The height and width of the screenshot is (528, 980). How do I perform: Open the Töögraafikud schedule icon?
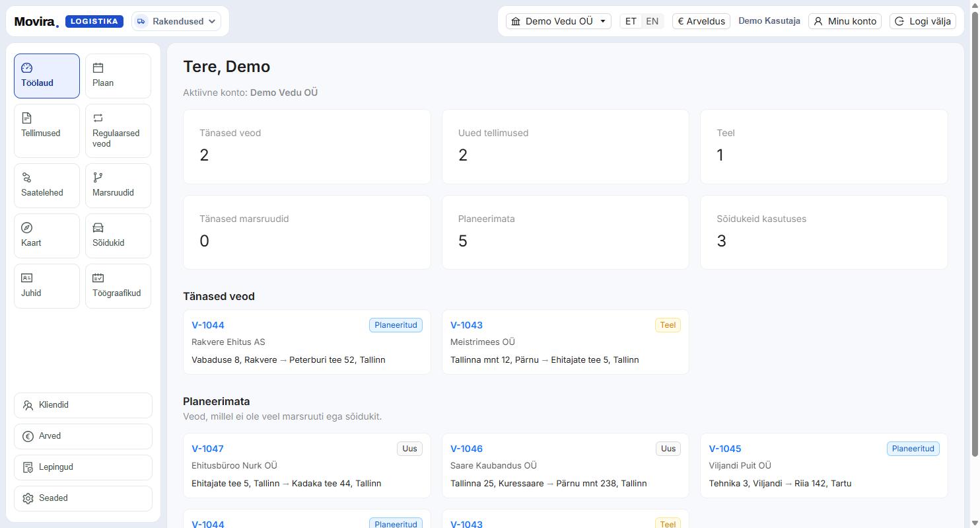point(98,278)
